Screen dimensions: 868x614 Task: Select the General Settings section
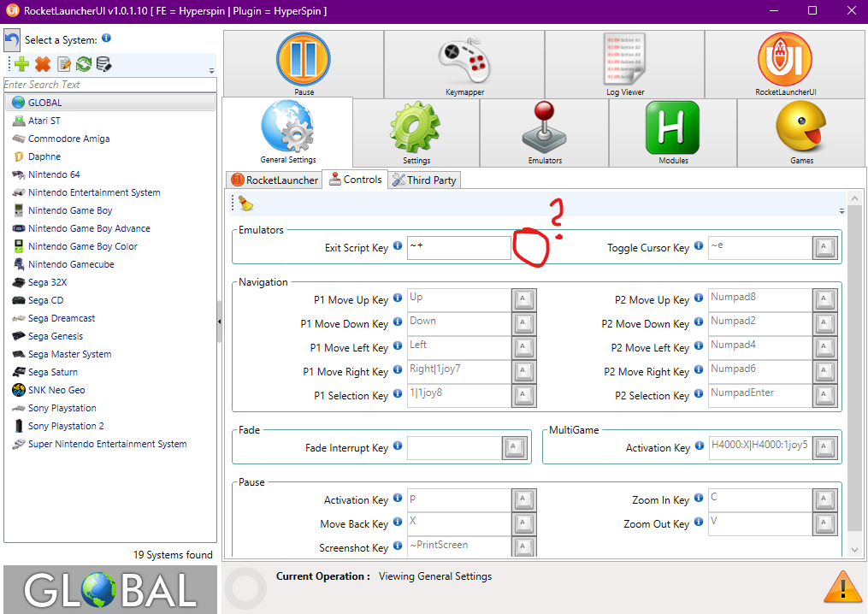click(288, 133)
